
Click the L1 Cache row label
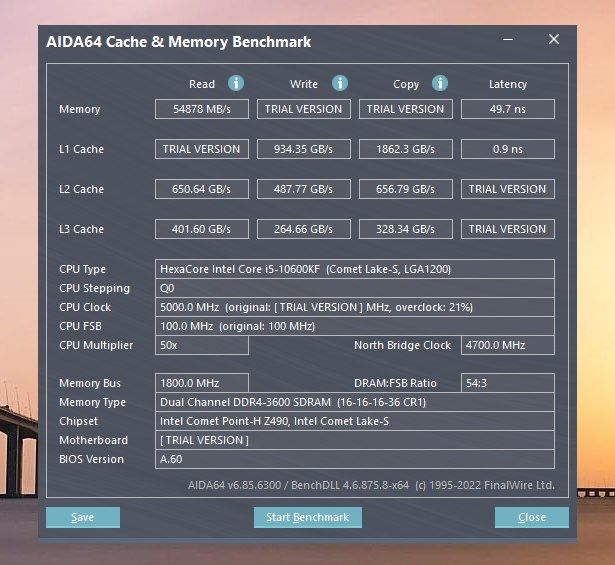(81, 149)
